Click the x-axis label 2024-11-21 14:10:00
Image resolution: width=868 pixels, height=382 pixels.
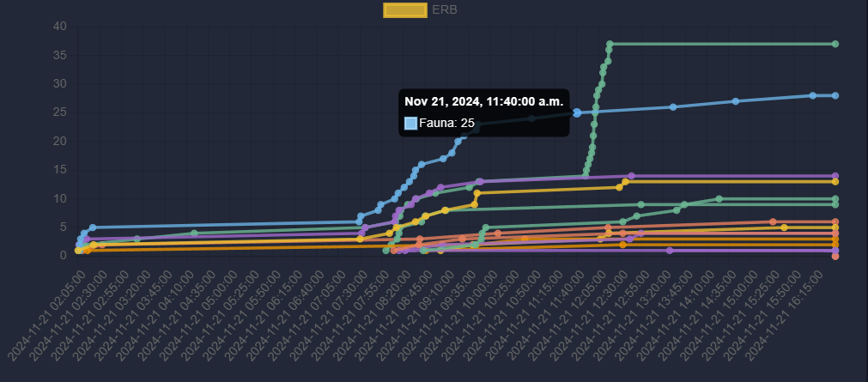pyautogui.click(x=676, y=314)
